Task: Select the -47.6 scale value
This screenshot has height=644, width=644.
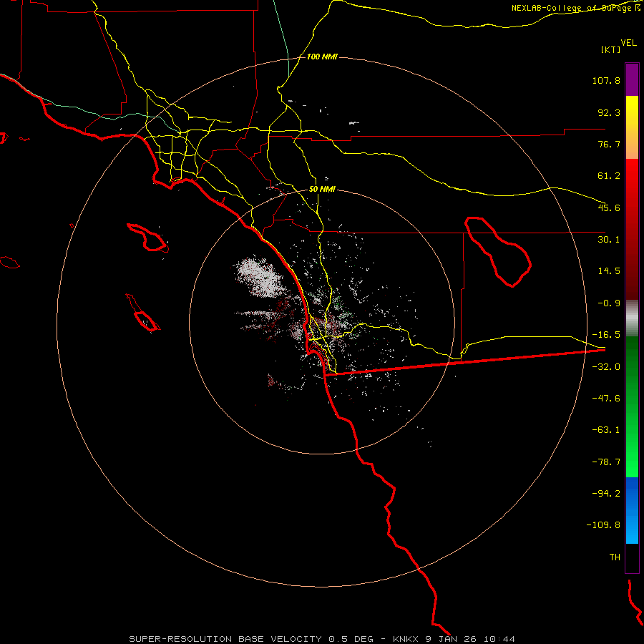Action: (606, 399)
